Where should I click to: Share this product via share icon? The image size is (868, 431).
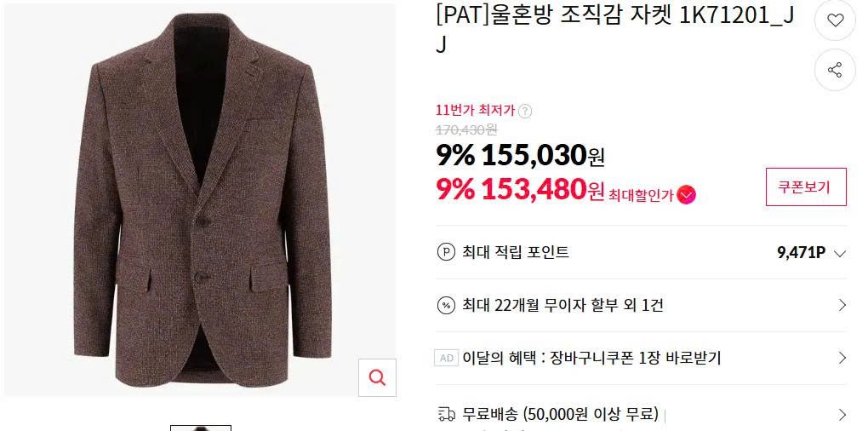[835, 70]
